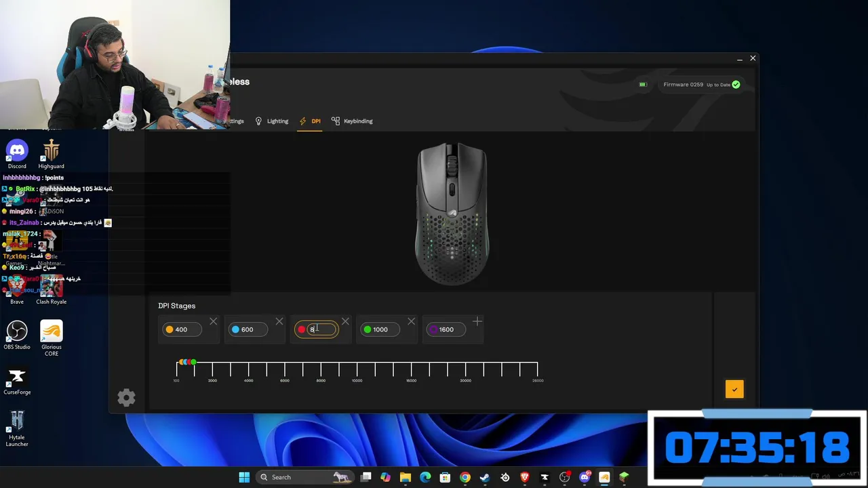
Task: Open the settings gear in Glorious Core
Action: 126,398
